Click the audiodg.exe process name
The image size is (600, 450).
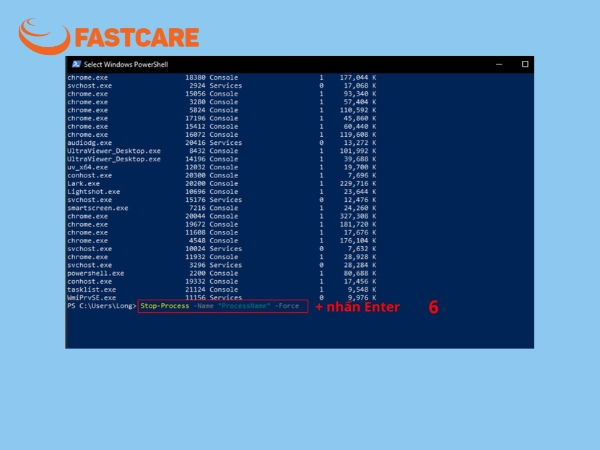pyautogui.click(x=90, y=143)
